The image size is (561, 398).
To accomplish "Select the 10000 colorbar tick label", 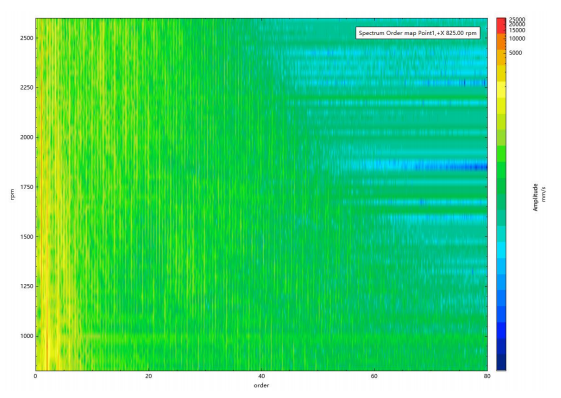I will point(517,39).
